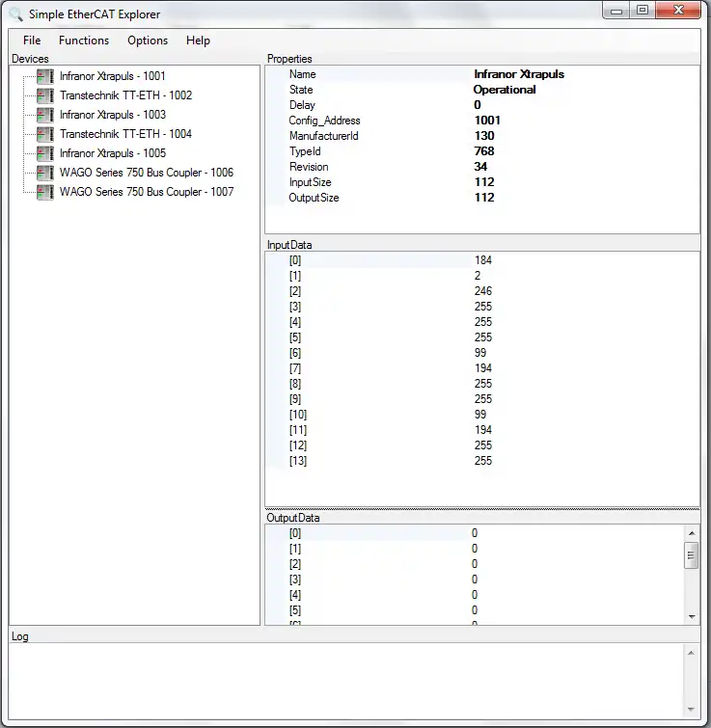
Task: Open the Options menu
Action: tap(148, 40)
